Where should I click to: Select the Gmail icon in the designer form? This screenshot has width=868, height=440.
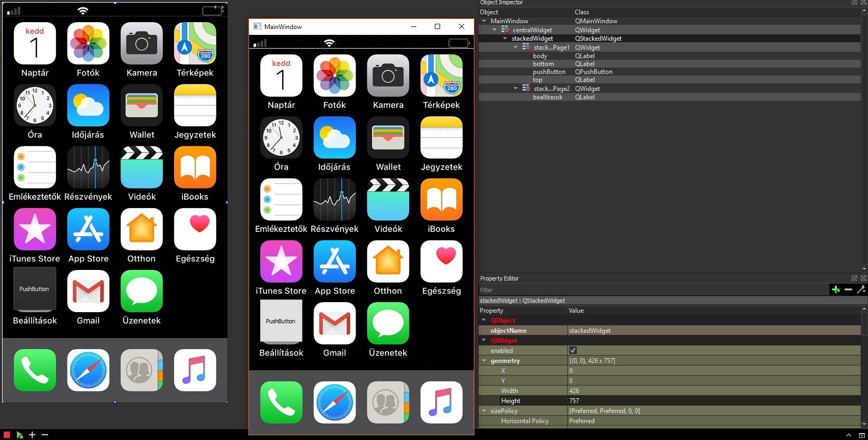click(88, 291)
